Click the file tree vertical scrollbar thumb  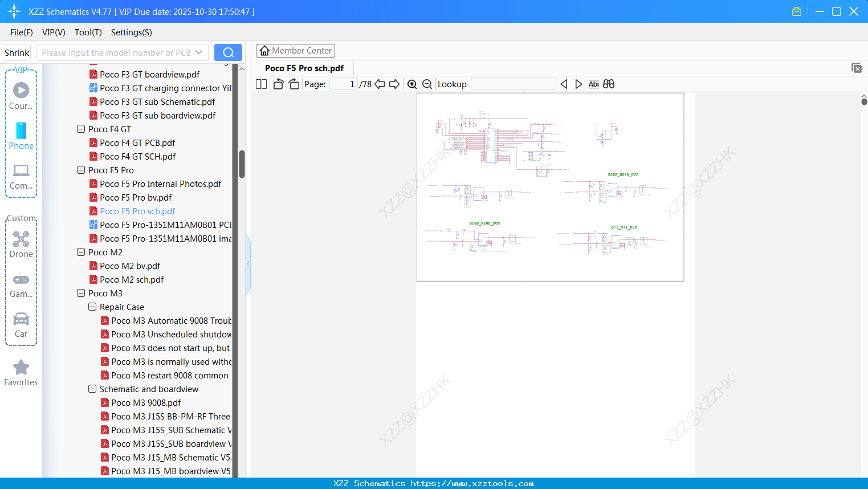pyautogui.click(x=242, y=164)
